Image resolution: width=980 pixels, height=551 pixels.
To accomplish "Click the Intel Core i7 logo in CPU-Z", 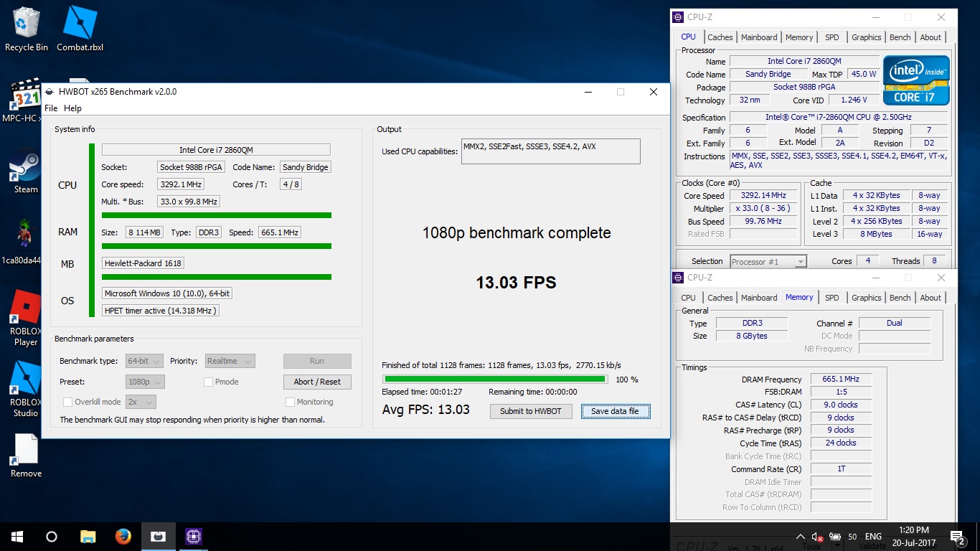I will 916,80.
